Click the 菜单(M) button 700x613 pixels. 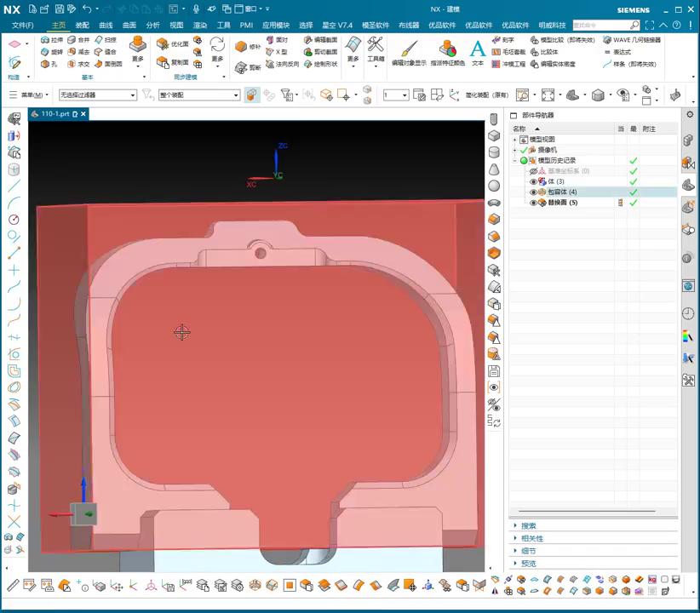coord(35,95)
